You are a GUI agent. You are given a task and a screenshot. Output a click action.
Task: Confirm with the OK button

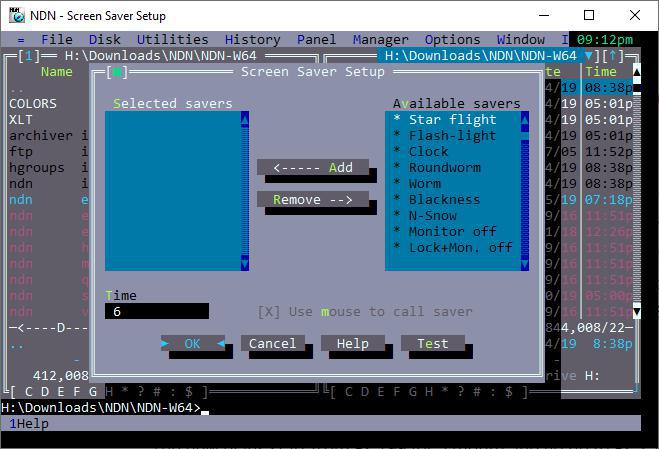[x=192, y=343]
